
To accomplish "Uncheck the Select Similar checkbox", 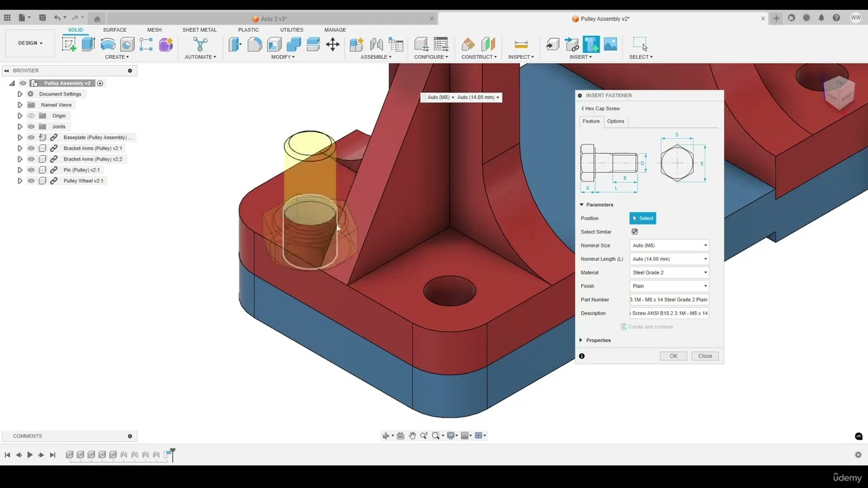I will tap(635, 232).
